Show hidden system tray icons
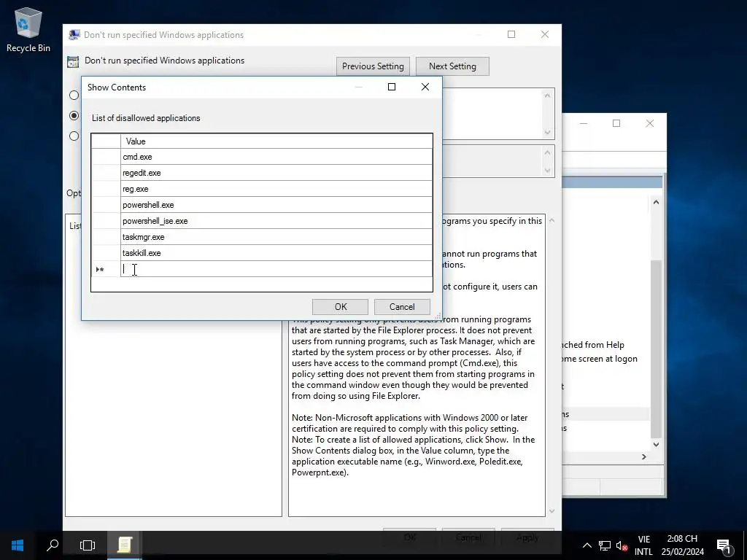The image size is (747, 560). [587, 545]
